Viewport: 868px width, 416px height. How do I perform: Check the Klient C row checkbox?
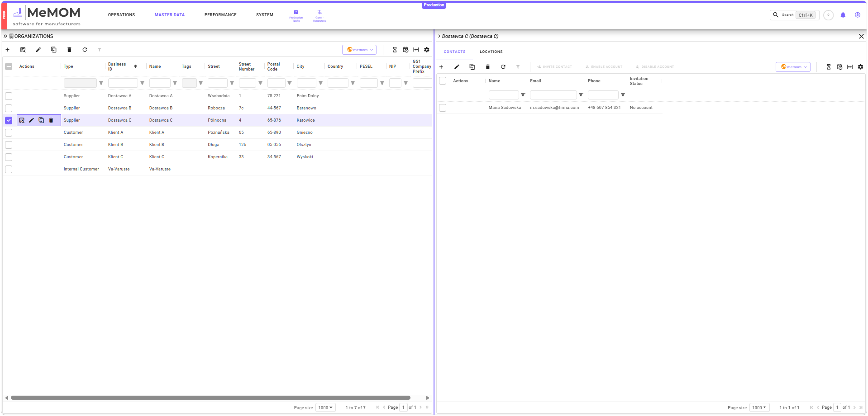tap(9, 157)
